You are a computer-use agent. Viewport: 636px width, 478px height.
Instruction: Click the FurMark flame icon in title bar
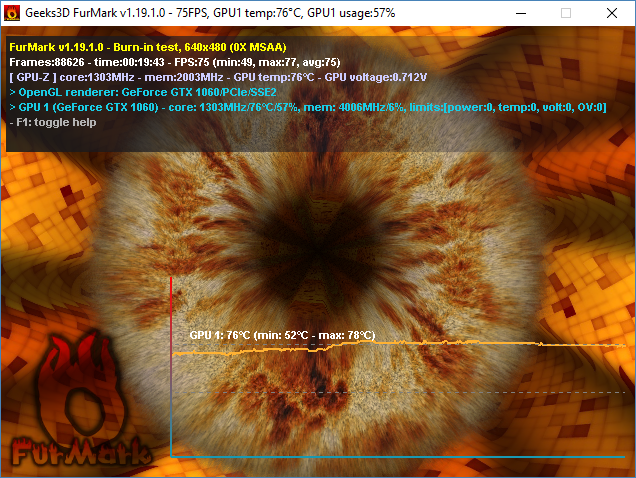tap(12, 13)
